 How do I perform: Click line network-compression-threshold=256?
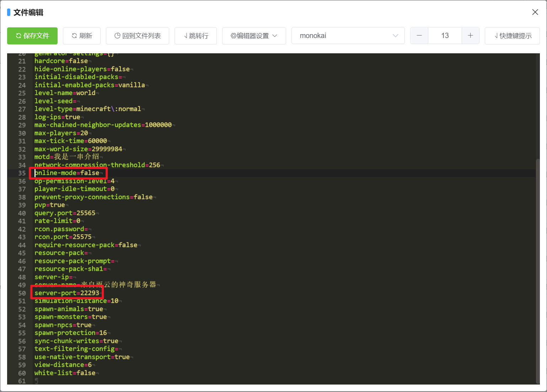pyautogui.click(x=97, y=165)
